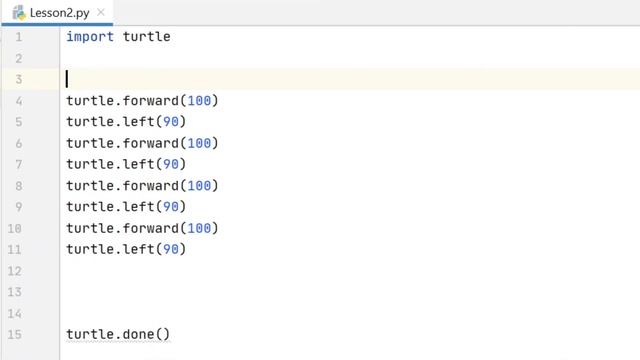Click the word turtle after import

147,37
